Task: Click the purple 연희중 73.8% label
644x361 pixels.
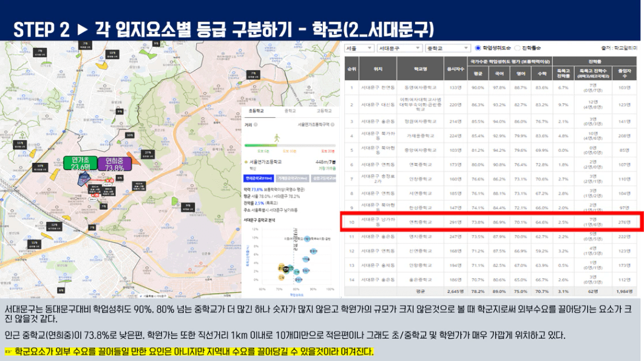Action: (x=115, y=164)
